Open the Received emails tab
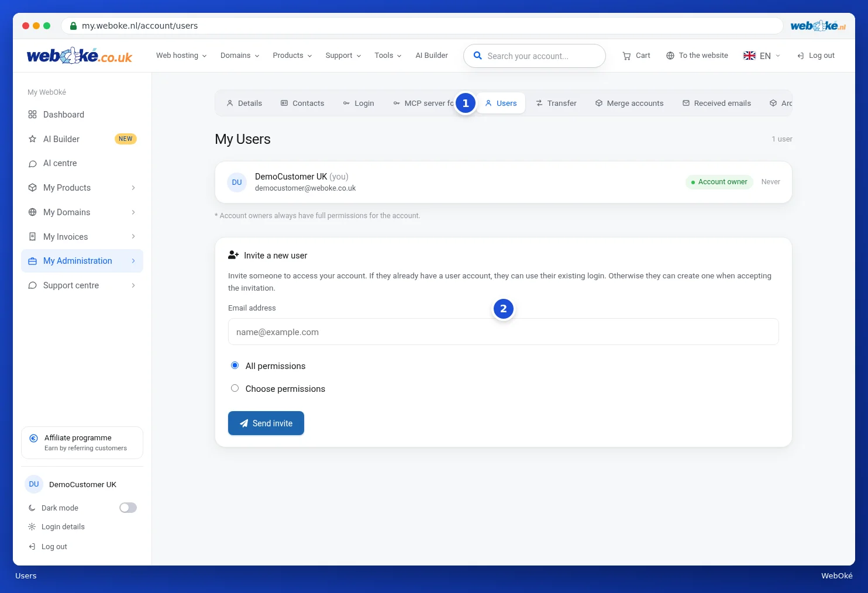This screenshot has width=868, height=593. 717,104
